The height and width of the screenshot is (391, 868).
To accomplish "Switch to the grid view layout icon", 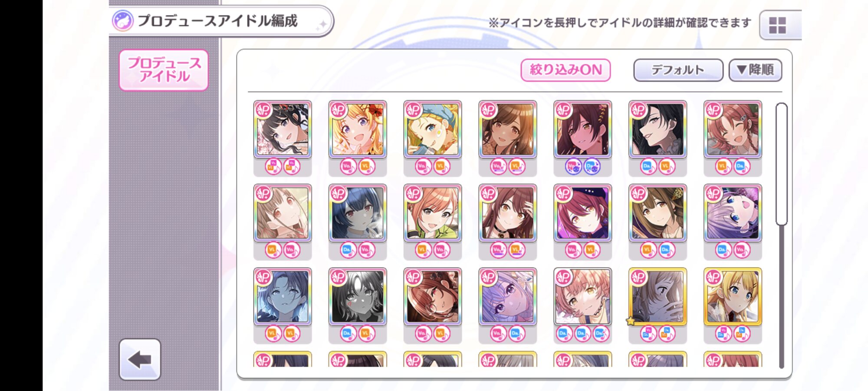I will 777,25.
